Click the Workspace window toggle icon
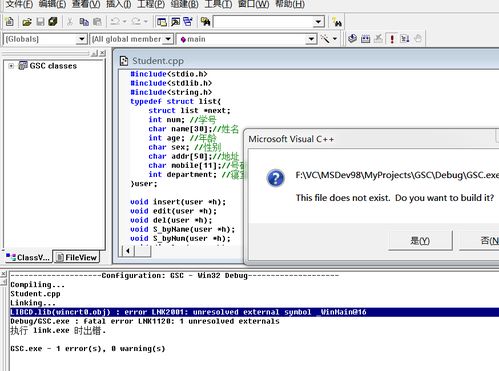 (162, 22)
